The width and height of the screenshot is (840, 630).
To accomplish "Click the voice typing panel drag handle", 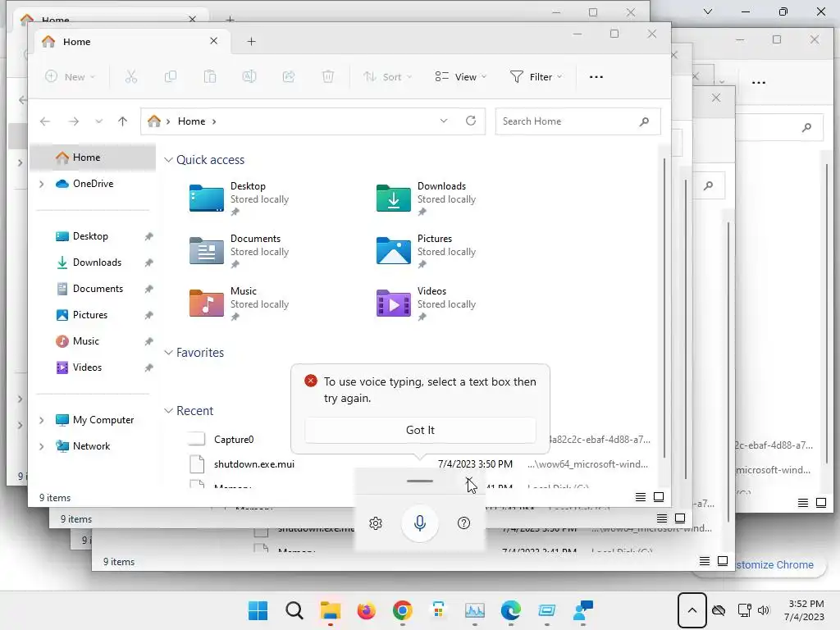I will [x=420, y=481].
